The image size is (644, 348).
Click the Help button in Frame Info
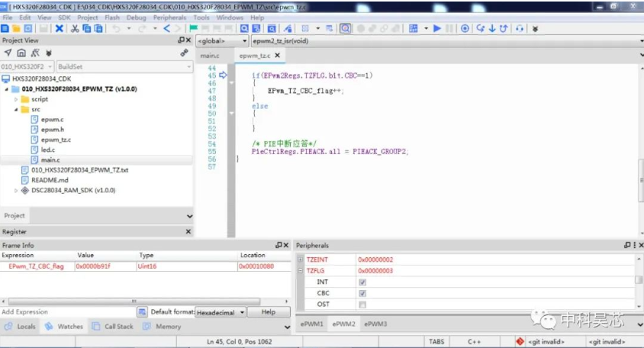269,312
